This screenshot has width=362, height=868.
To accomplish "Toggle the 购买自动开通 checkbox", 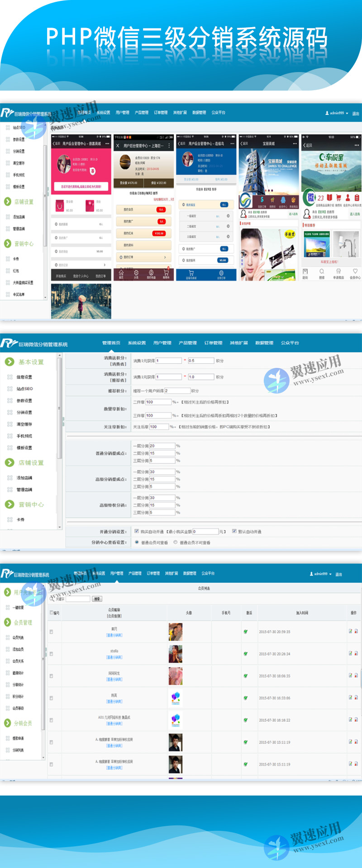I will pyautogui.click(x=137, y=531).
